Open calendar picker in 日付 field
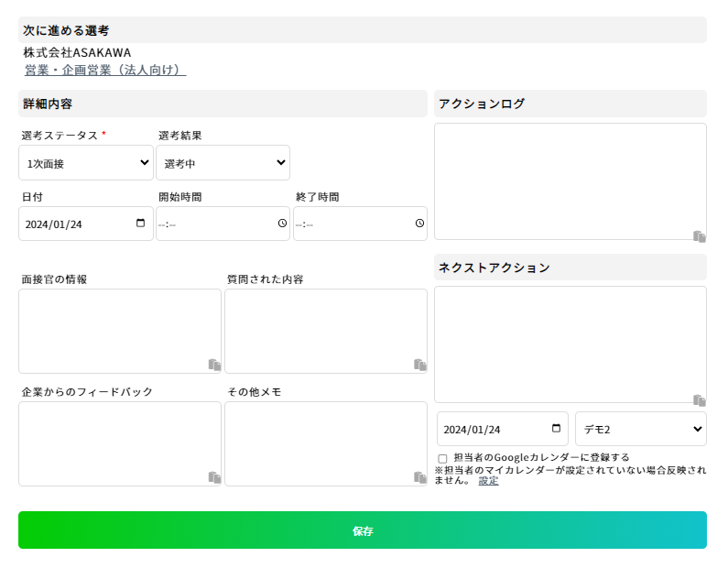Image resolution: width=728 pixels, height=568 pixels. click(x=140, y=224)
